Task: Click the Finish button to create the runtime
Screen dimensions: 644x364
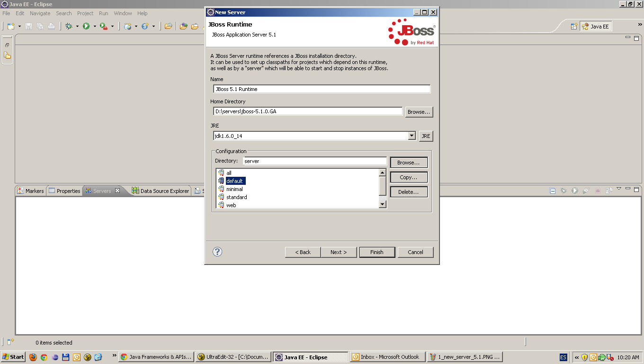Action: pyautogui.click(x=377, y=252)
